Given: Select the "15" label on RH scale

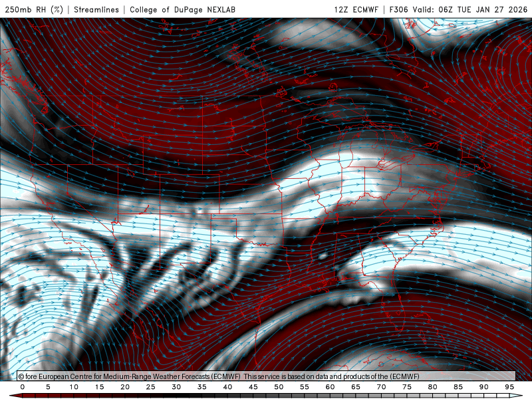Looking at the screenshot, I should 99,387.
